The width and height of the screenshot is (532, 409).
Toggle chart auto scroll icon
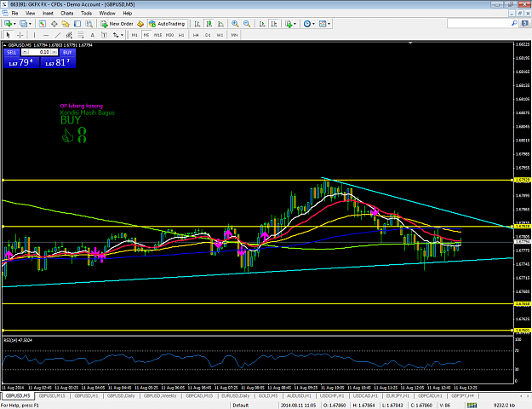(262, 24)
